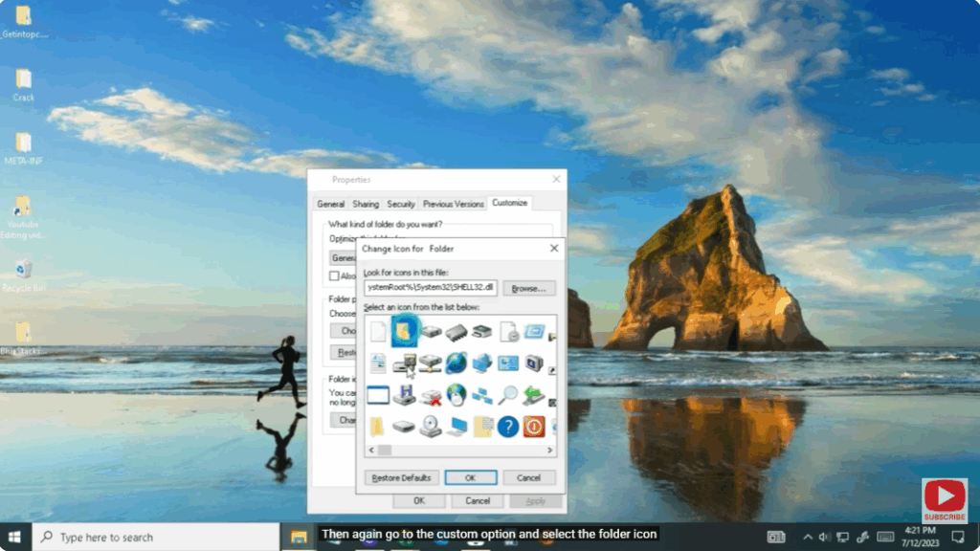Confirm the icon change with OK
The height and width of the screenshot is (551, 980).
click(471, 477)
